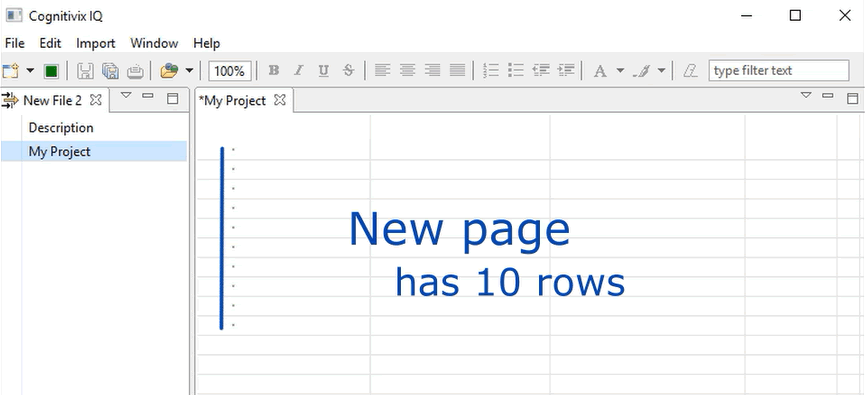Maximize the My Project editor area
The height and width of the screenshot is (395, 865).
[x=852, y=98]
